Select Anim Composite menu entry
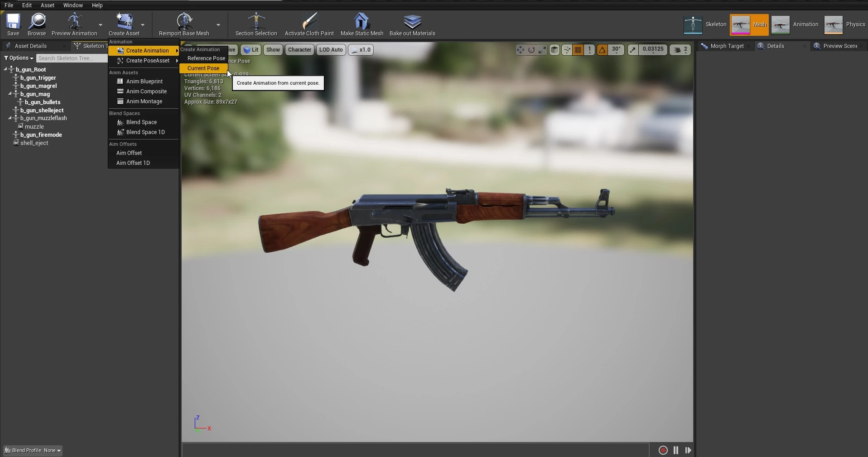Image resolution: width=868 pixels, height=457 pixels. [144, 91]
